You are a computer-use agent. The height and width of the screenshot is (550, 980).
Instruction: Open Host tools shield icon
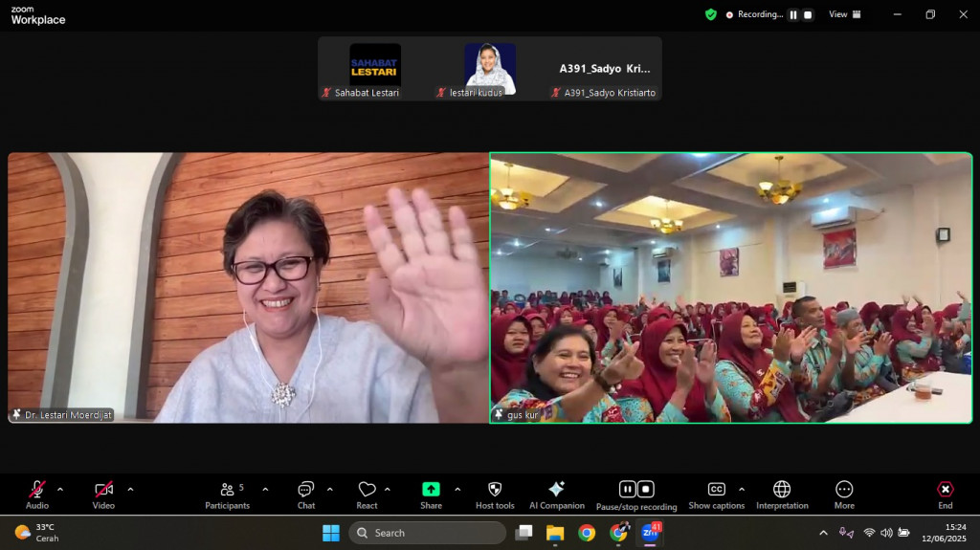click(x=495, y=494)
